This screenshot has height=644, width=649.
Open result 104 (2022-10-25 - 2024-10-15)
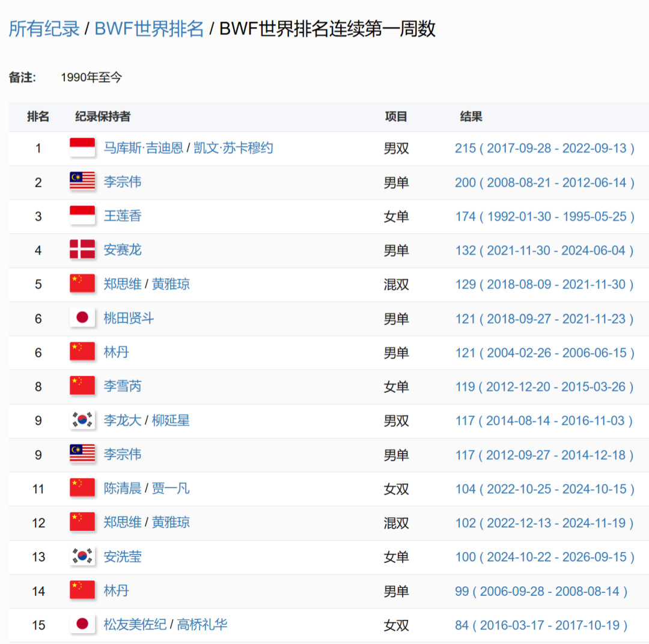[x=544, y=488]
